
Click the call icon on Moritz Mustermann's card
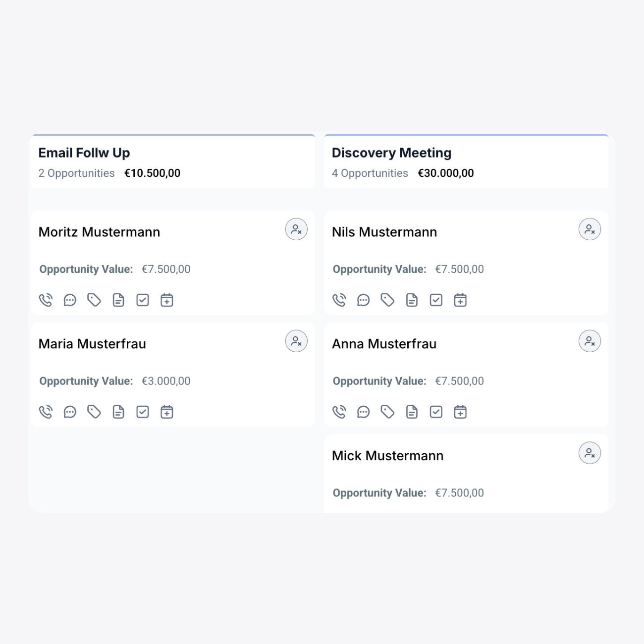pos(46,300)
